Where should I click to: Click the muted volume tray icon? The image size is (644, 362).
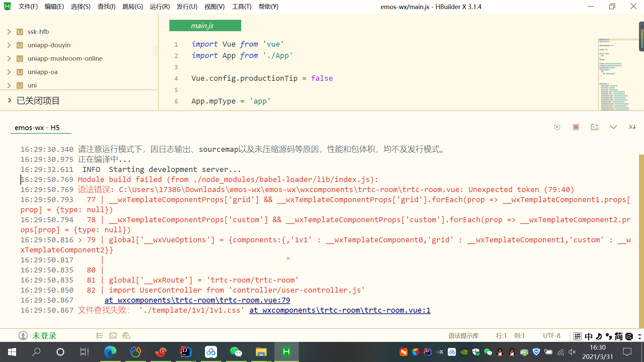[572, 352]
